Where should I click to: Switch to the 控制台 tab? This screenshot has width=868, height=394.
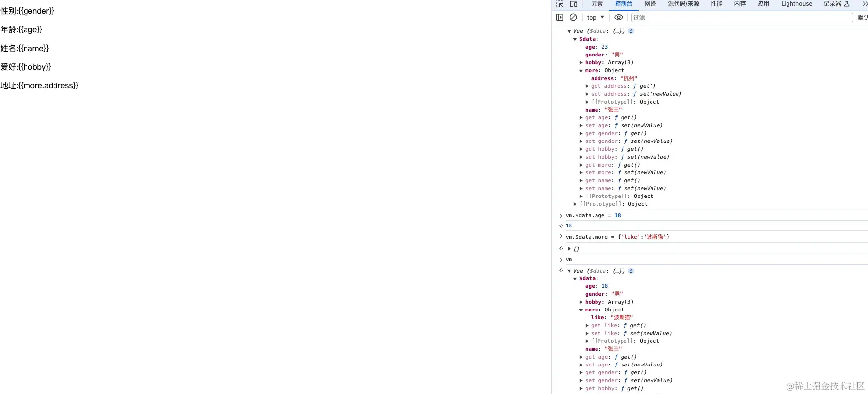(x=624, y=4)
